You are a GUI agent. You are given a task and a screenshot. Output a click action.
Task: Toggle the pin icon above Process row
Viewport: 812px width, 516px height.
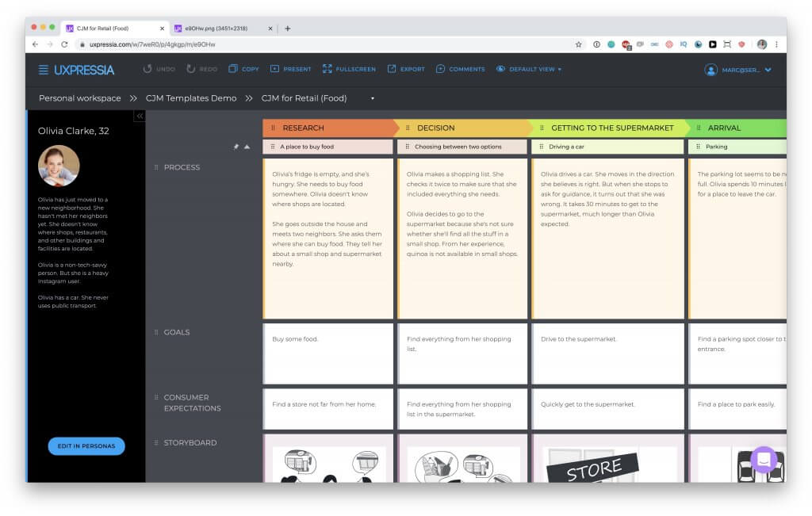click(x=236, y=147)
